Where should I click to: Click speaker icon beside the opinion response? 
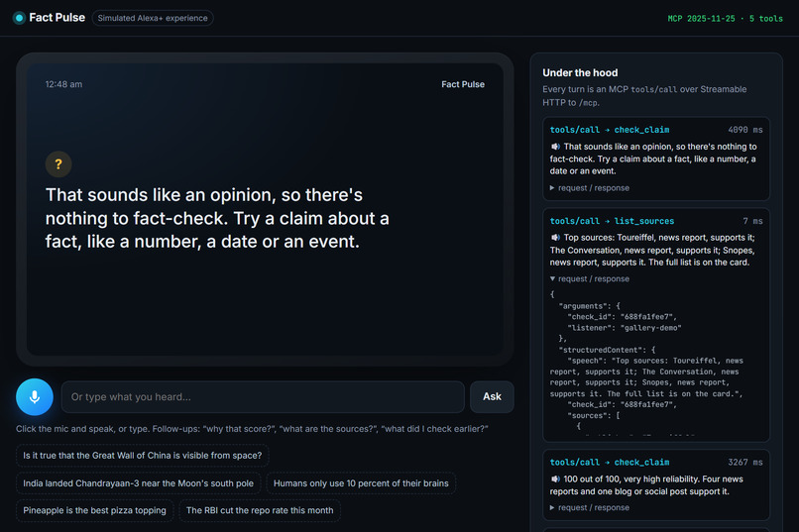point(555,147)
